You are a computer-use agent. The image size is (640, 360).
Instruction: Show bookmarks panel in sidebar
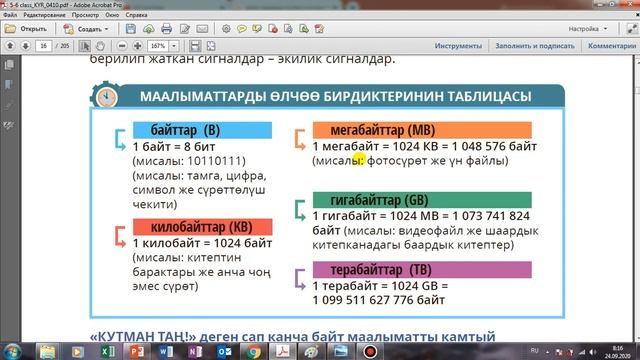[9, 85]
